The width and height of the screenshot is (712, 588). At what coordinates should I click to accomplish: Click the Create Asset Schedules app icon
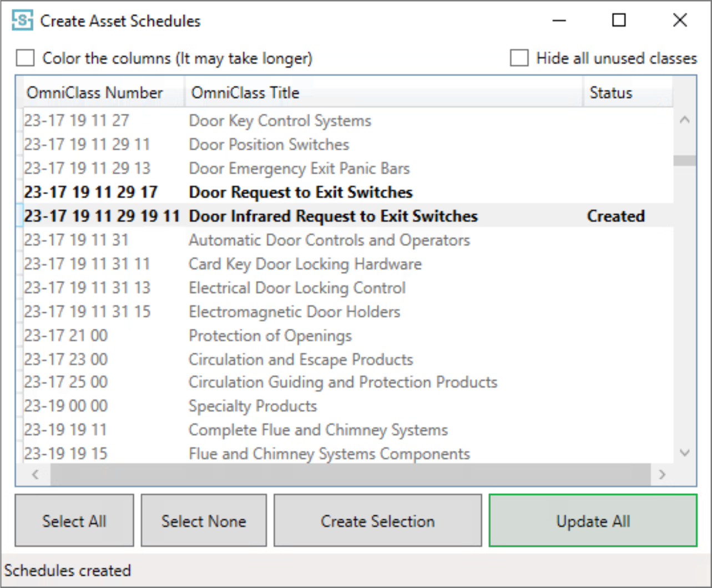[x=22, y=21]
